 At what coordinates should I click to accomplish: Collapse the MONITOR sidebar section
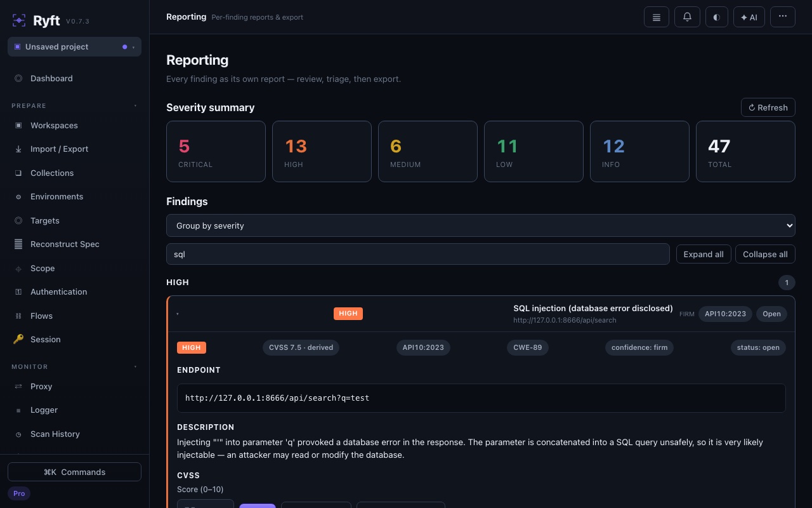(74, 366)
